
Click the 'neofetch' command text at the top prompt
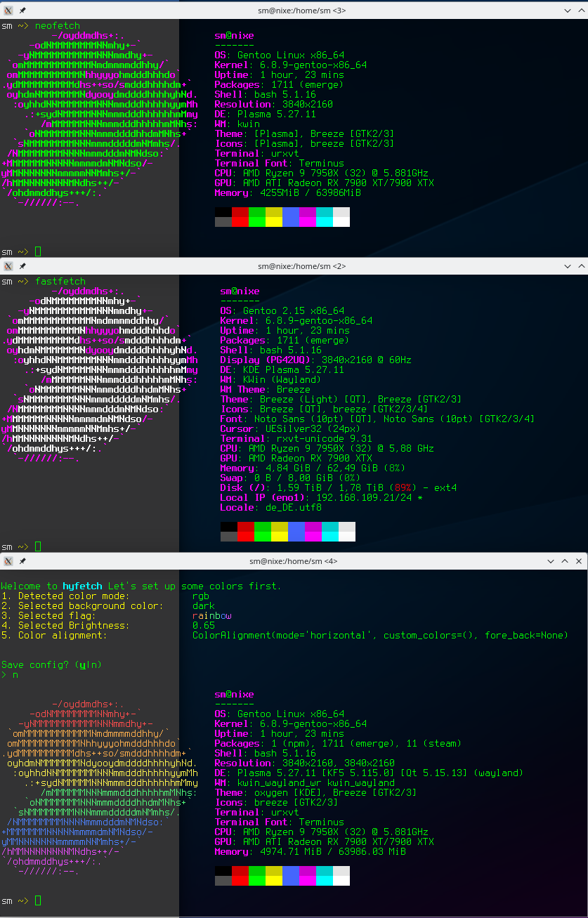pyautogui.click(x=57, y=25)
